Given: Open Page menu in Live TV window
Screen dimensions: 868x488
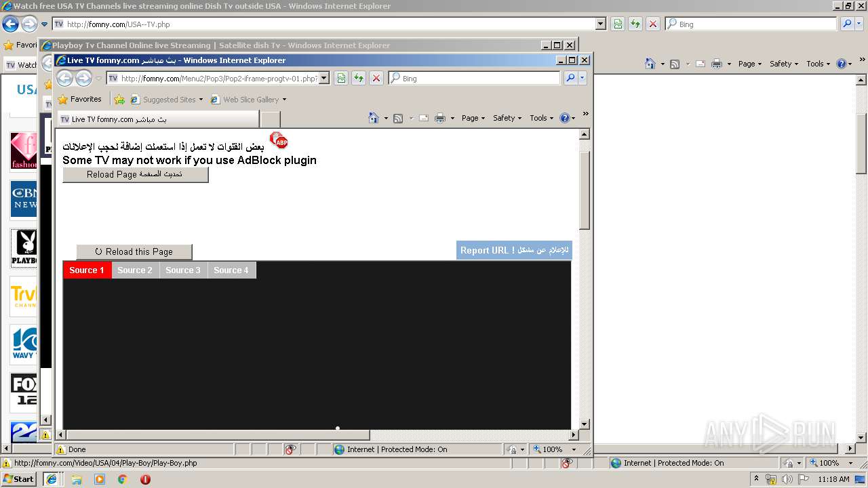Looking at the screenshot, I should pos(473,118).
